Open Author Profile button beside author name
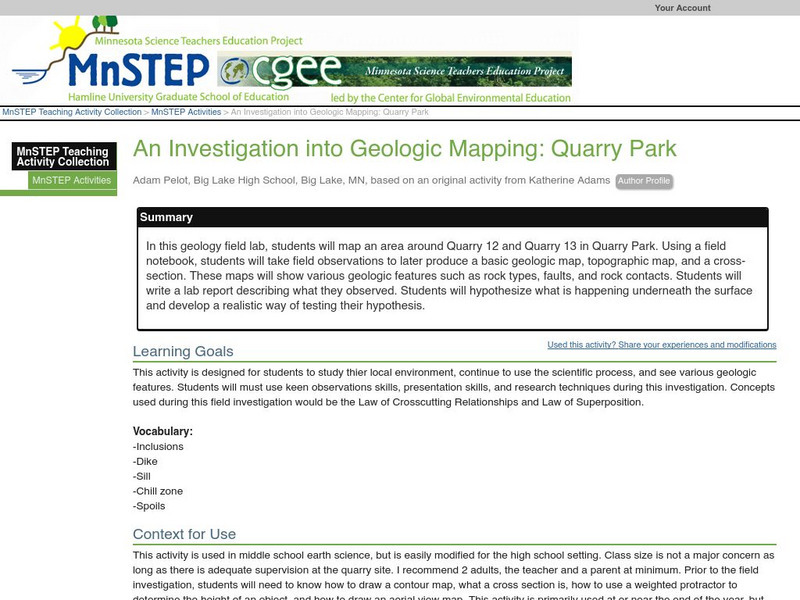The height and width of the screenshot is (600, 800). 643,181
